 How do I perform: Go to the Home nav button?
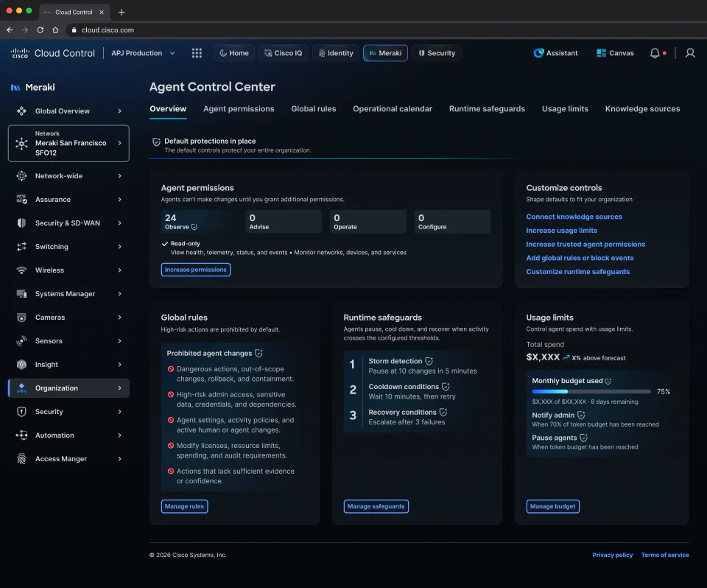point(234,53)
